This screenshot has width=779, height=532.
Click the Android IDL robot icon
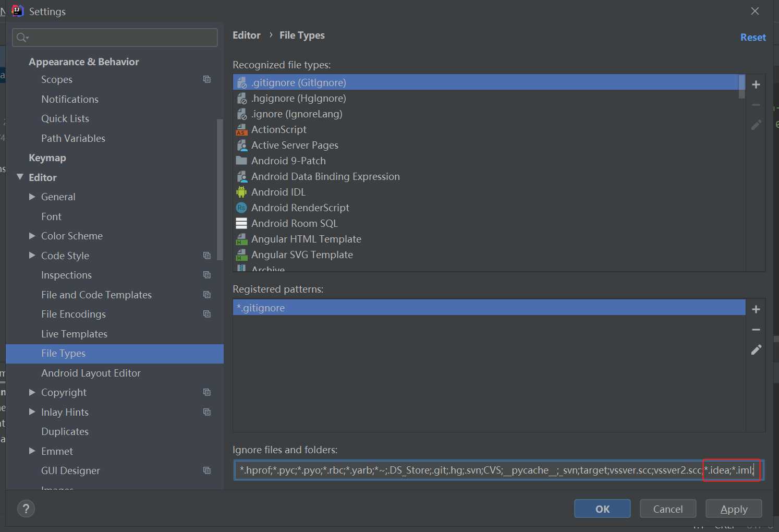point(241,192)
